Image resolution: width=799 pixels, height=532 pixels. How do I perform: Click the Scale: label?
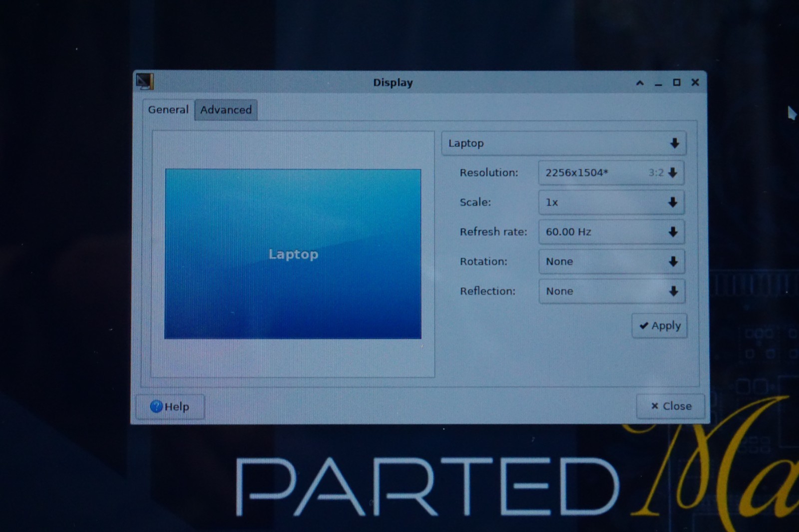[475, 202]
